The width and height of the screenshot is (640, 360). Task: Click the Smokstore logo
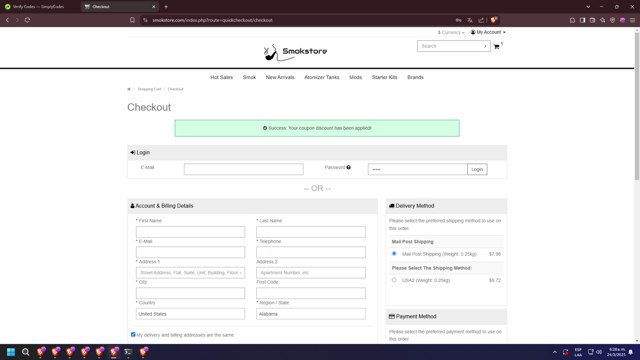[x=295, y=52]
